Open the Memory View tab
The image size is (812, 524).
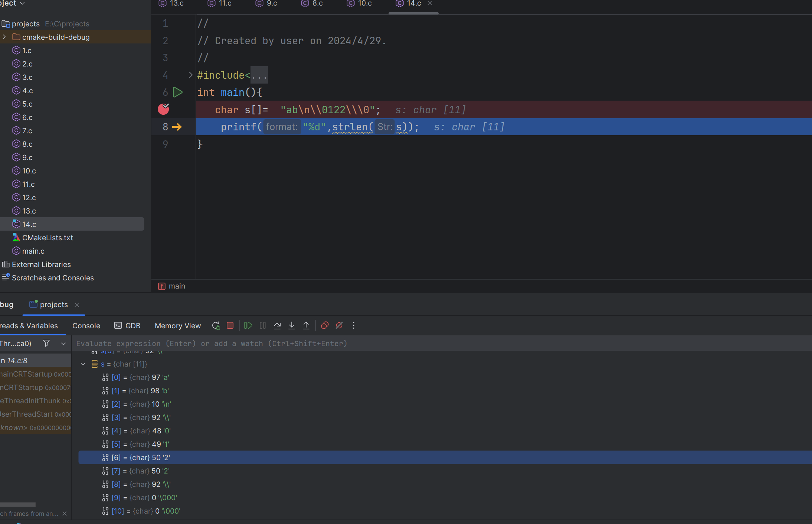(178, 326)
